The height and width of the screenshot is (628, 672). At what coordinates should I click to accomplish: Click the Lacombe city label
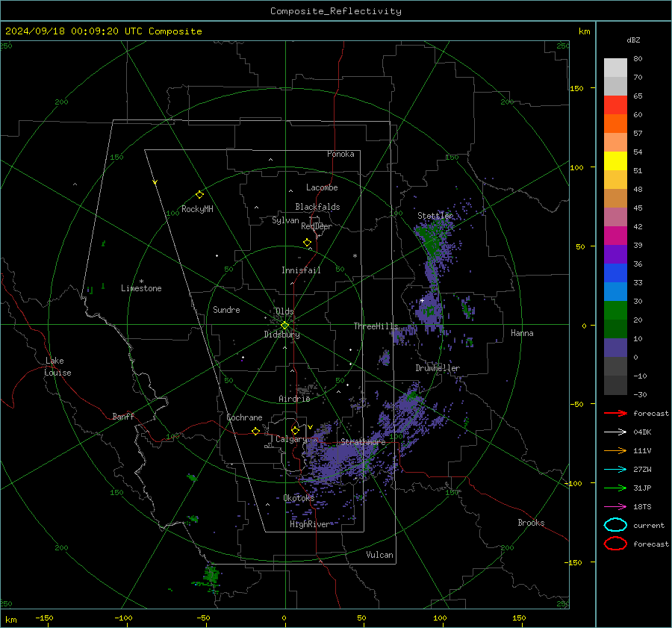[x=322, y=187]
